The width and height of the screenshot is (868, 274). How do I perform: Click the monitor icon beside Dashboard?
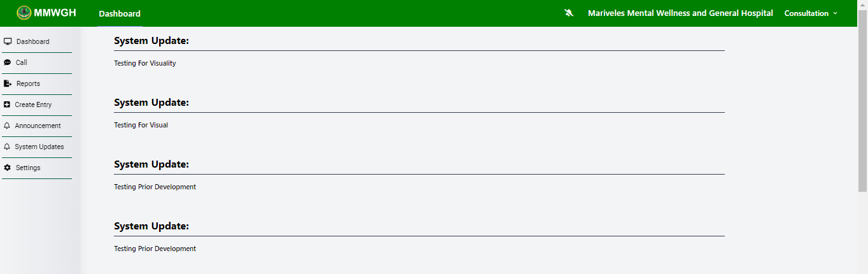click(x=8, y=41)
